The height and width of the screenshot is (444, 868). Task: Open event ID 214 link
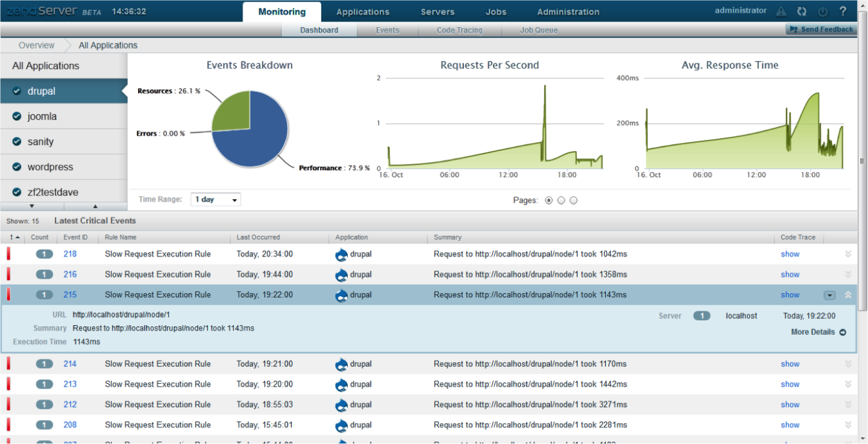[x=70, y=364]
